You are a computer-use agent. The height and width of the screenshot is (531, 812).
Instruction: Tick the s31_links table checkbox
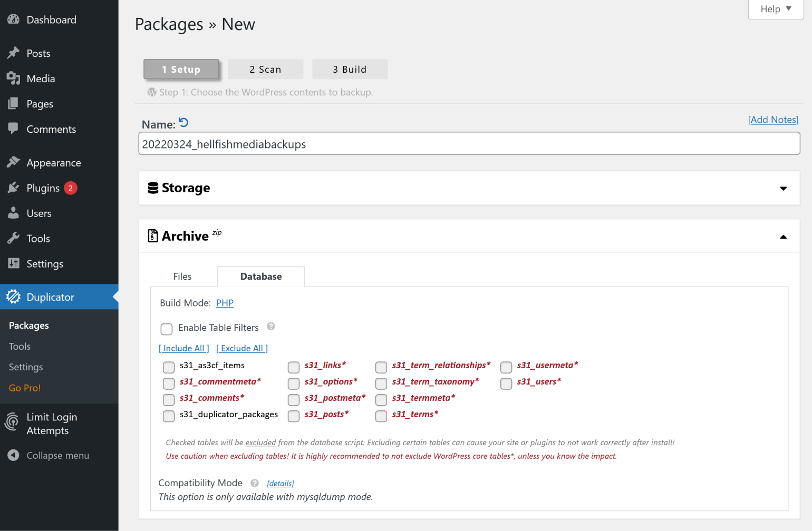click(x=294, y=367)
